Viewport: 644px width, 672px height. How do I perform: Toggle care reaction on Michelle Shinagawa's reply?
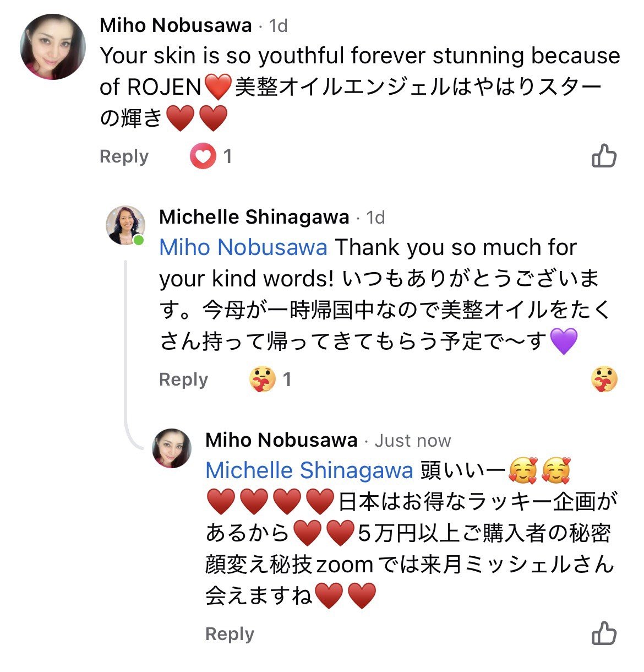[x=604, y=380]
